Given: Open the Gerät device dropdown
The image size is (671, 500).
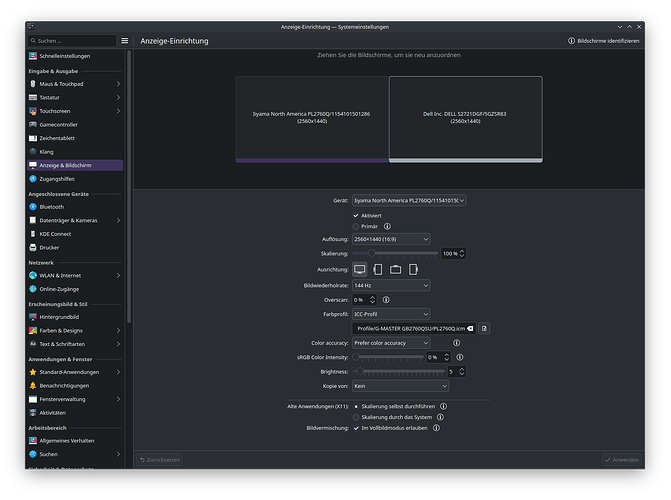Looking at the screenshot, I should 409,200.
